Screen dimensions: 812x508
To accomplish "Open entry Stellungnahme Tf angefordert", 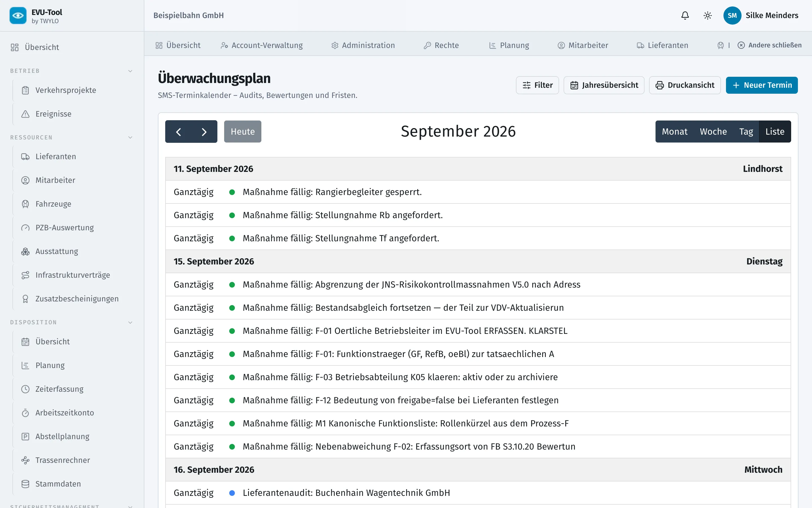I will coord(478,238).
